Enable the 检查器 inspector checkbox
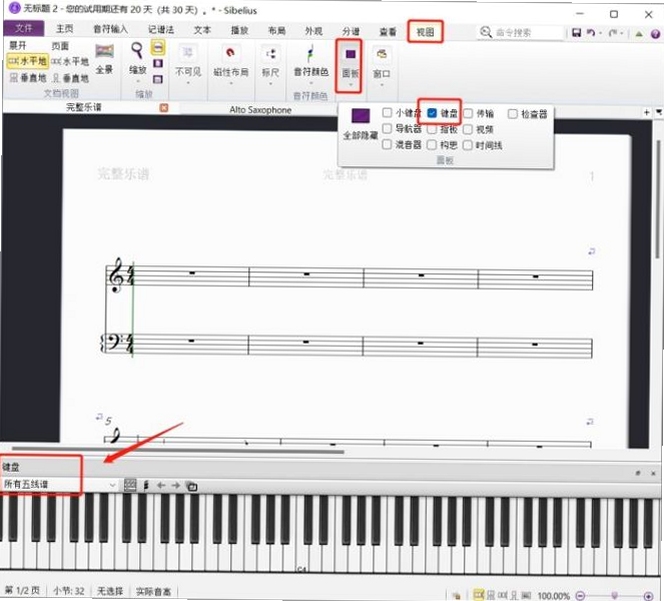 coord(512,114)
